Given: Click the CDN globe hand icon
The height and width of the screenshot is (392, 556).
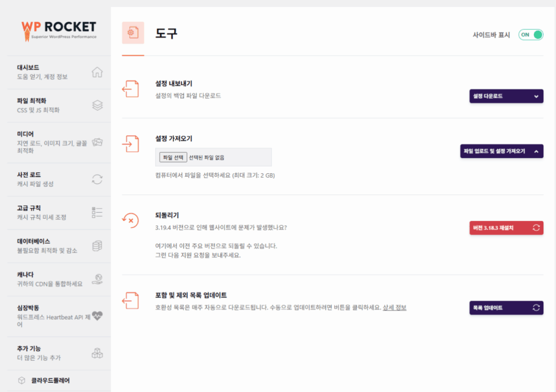Looking at the screenshot, I should coord(97,279).
